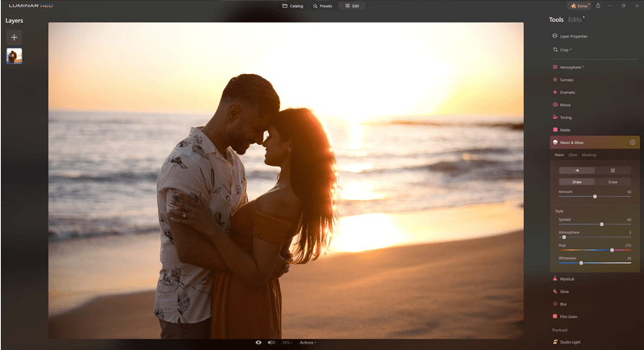Switch to the Tools panel tab
The height and width of the screenshot is (350, 644).
pos(556,19)
